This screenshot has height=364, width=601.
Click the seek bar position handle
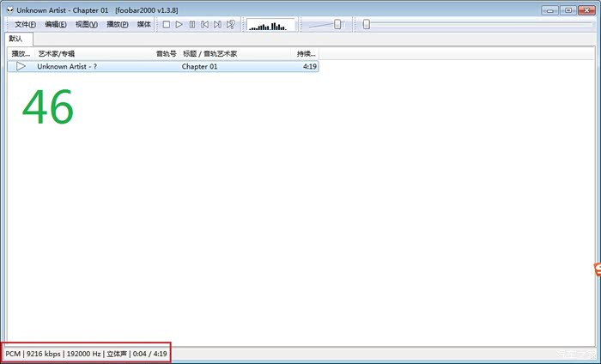coord(366,24)
